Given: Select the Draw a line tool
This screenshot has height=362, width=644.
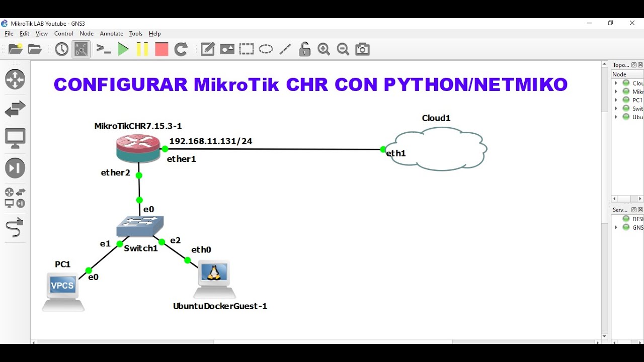Looking at the screenshot, I should click(285, 49).
